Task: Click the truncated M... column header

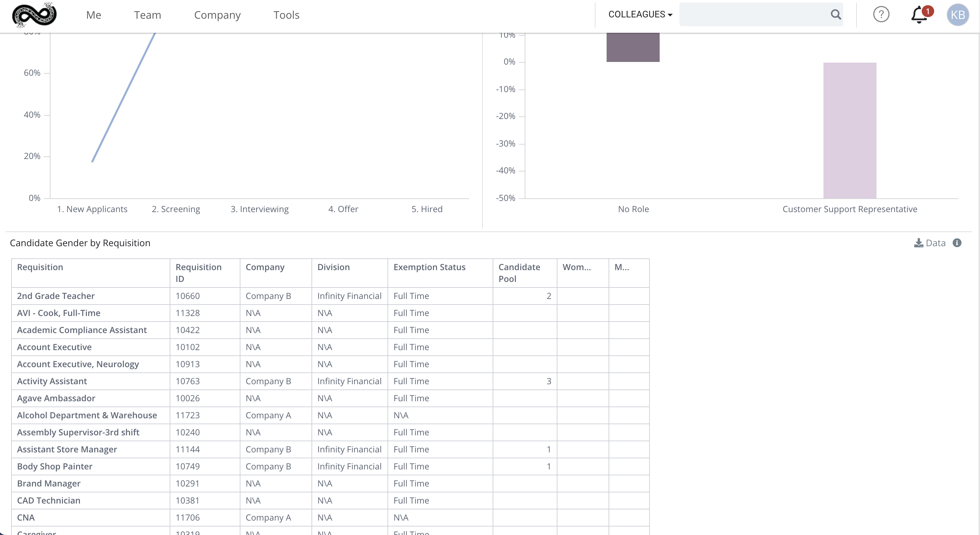Action: click(629, 273)
